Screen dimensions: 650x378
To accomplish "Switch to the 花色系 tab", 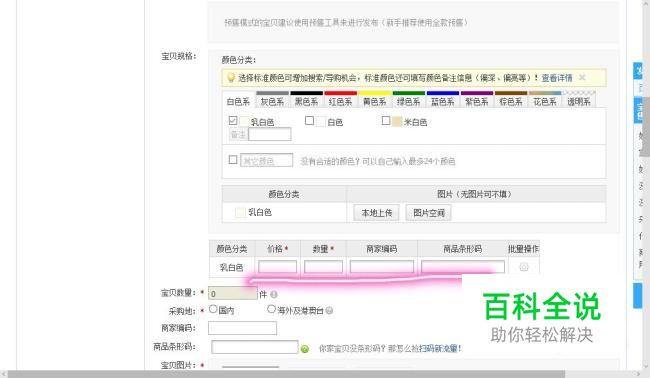I will tap(545, 101).
